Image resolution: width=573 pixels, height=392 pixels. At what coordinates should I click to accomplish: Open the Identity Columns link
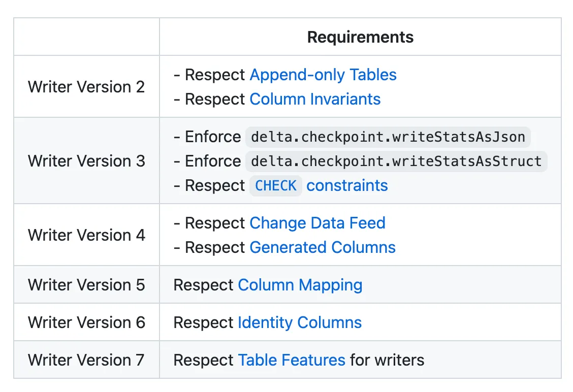pyautogui.click(x=299, y=322)
